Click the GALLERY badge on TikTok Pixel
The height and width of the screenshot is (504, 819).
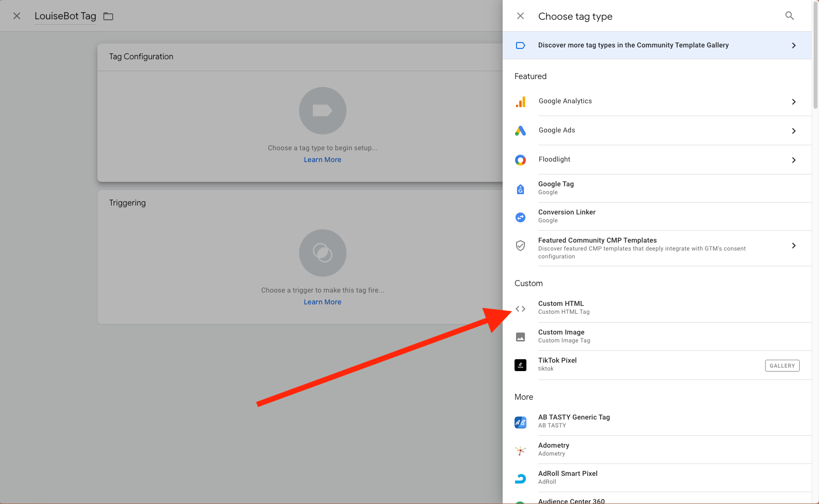(782, 366)
